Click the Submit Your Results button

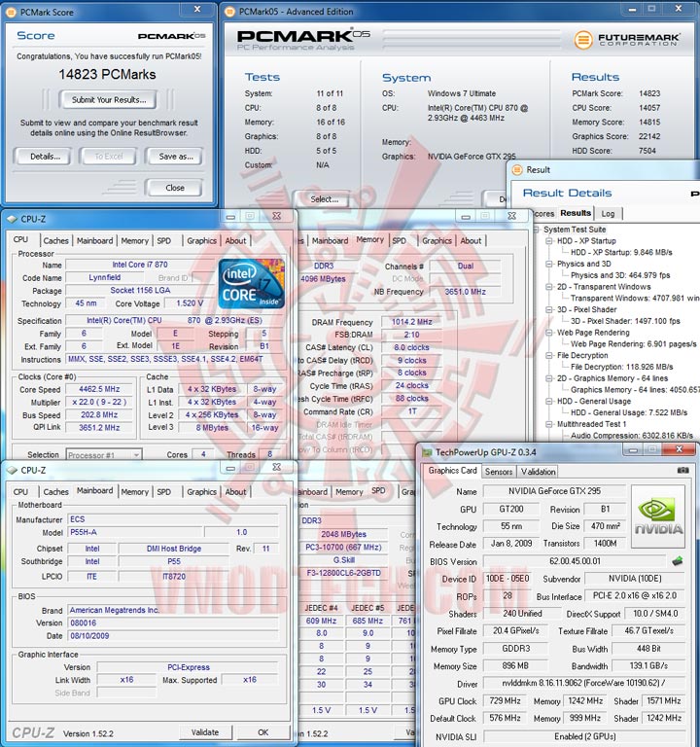pos(109,100)
